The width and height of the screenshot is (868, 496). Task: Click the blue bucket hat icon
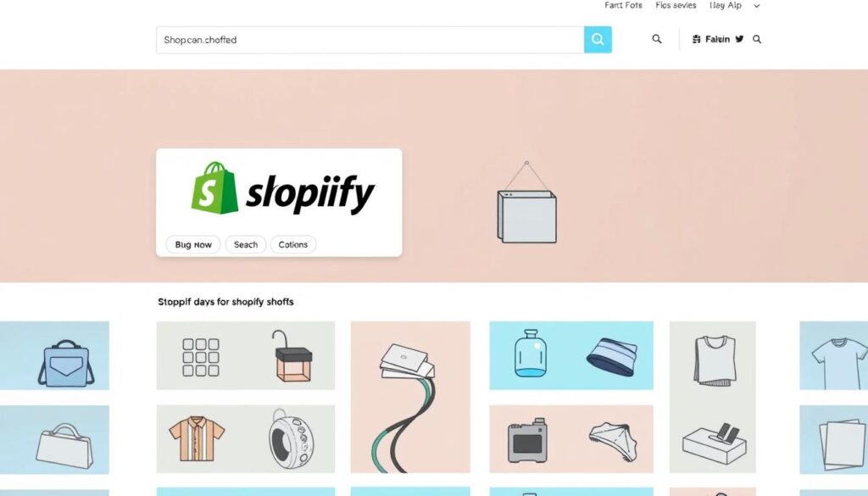(x=612, y=357)
